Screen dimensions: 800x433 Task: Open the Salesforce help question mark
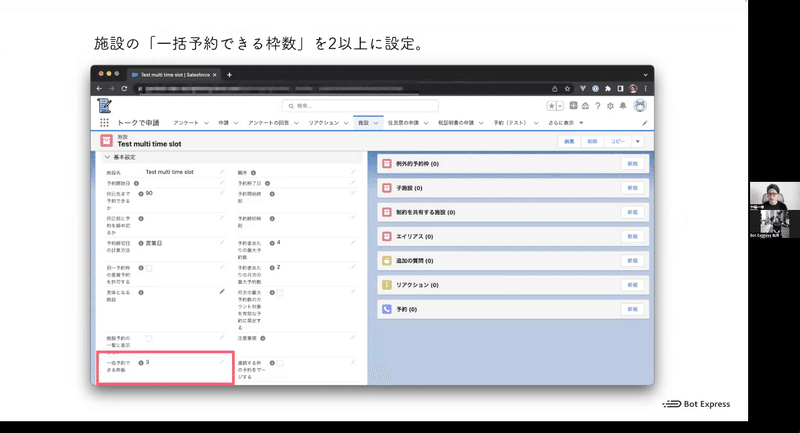click(x=597, y=106)
